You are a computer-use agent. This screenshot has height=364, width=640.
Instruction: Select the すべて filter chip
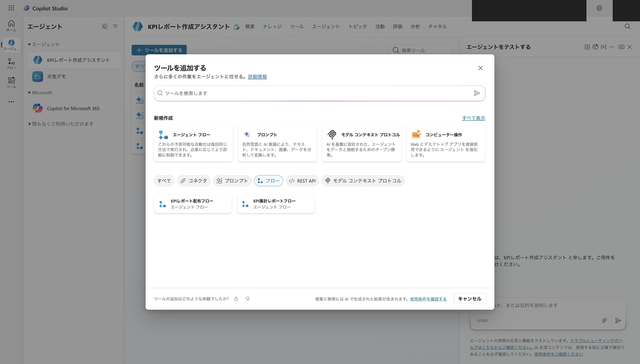coord(164,181)
